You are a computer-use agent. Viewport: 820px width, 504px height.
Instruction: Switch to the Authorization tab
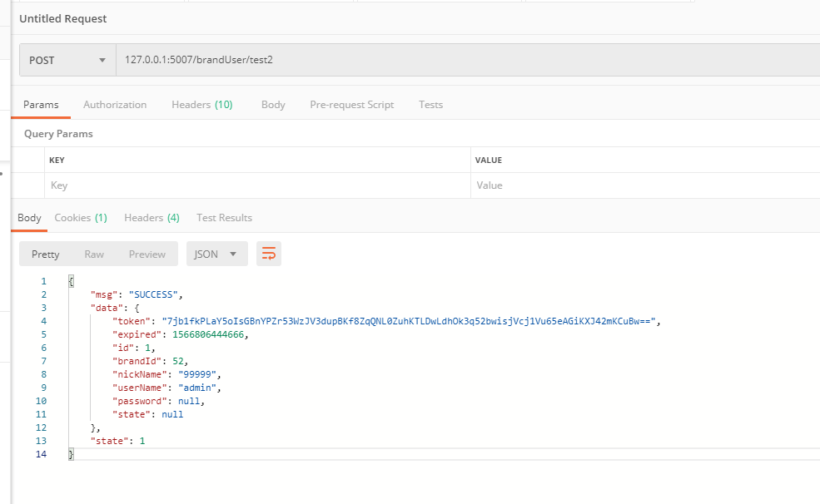[115, 105]
